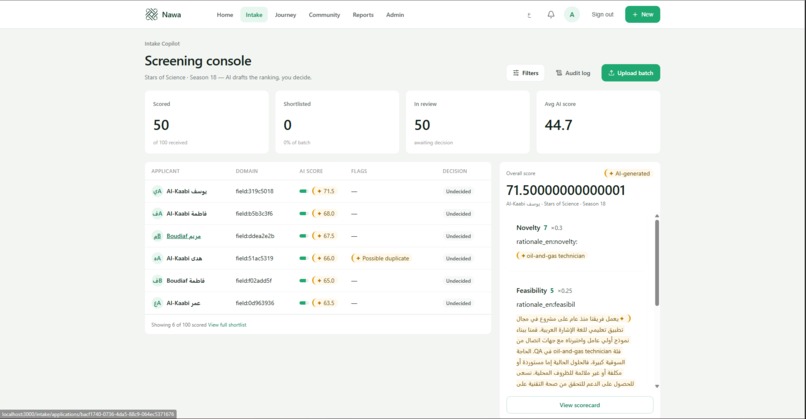
Task: Click the 68.0 AI score badge
Action: pyautogui.click(x=324, y=213)
